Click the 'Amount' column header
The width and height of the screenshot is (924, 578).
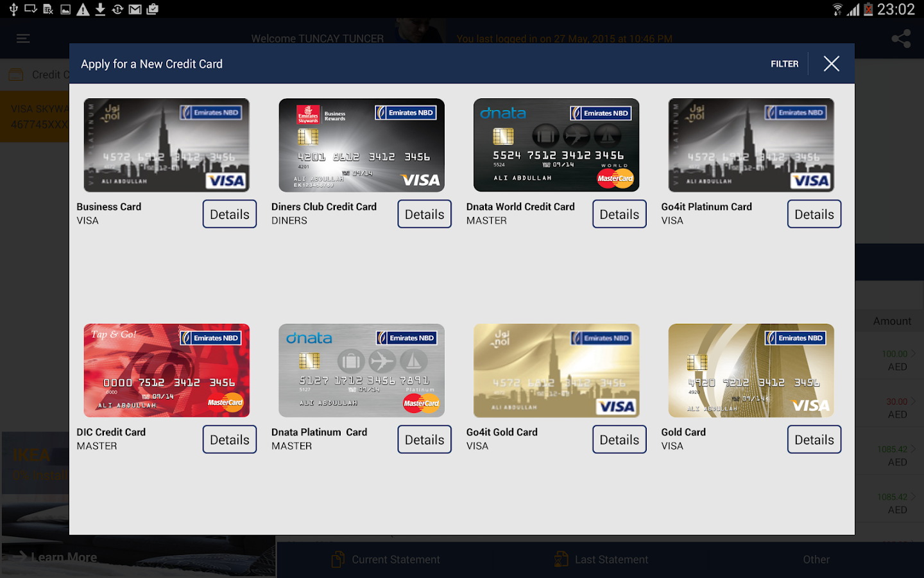click(892, 321)
